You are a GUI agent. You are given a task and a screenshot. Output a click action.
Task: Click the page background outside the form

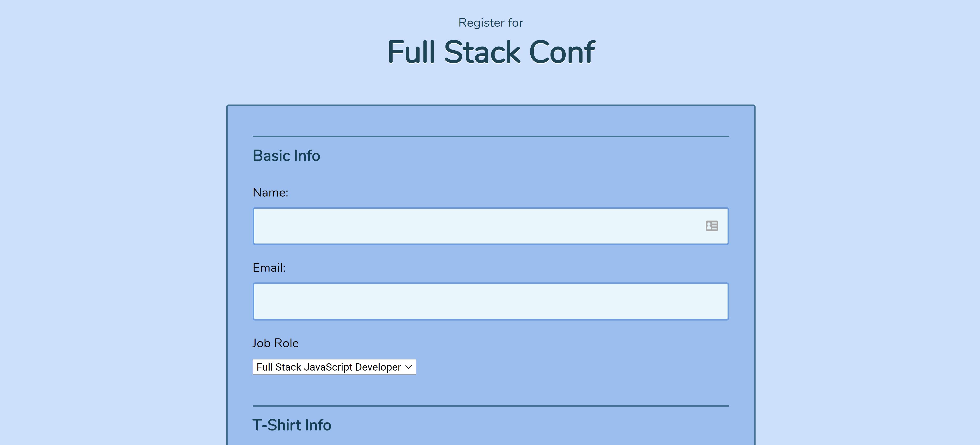coord(114,228)
